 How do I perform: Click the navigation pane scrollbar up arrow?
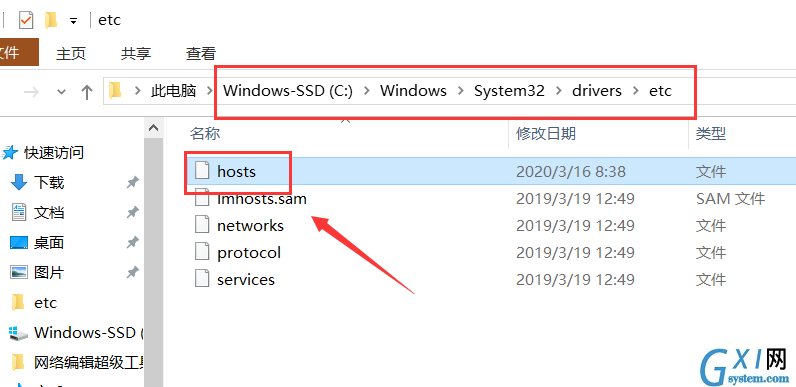click(x=153, y=128)
